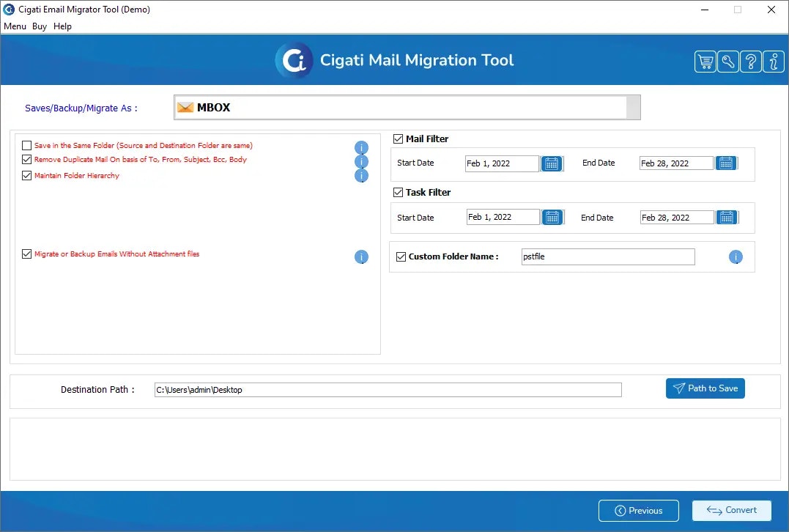
Task: Open Mail Filter Start Date calendar picker
Action: click(552, 163)
